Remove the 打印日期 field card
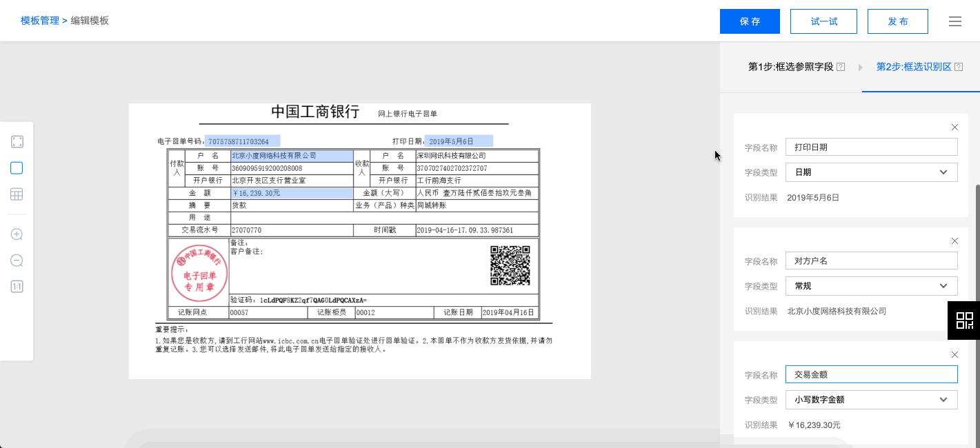The image size is (980, 448). point(954,127)
